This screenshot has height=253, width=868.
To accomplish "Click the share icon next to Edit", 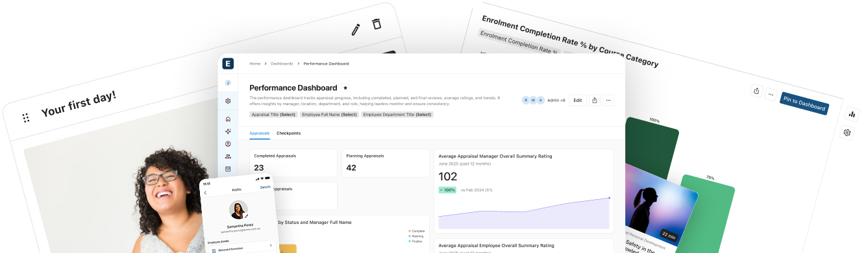I will (594, 101).
